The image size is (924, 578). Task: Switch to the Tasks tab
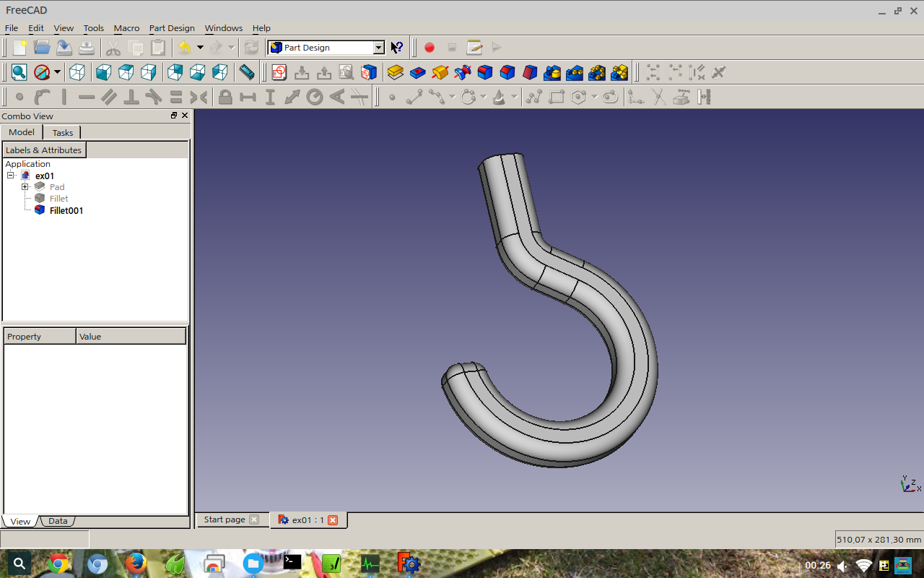point(62,132)
